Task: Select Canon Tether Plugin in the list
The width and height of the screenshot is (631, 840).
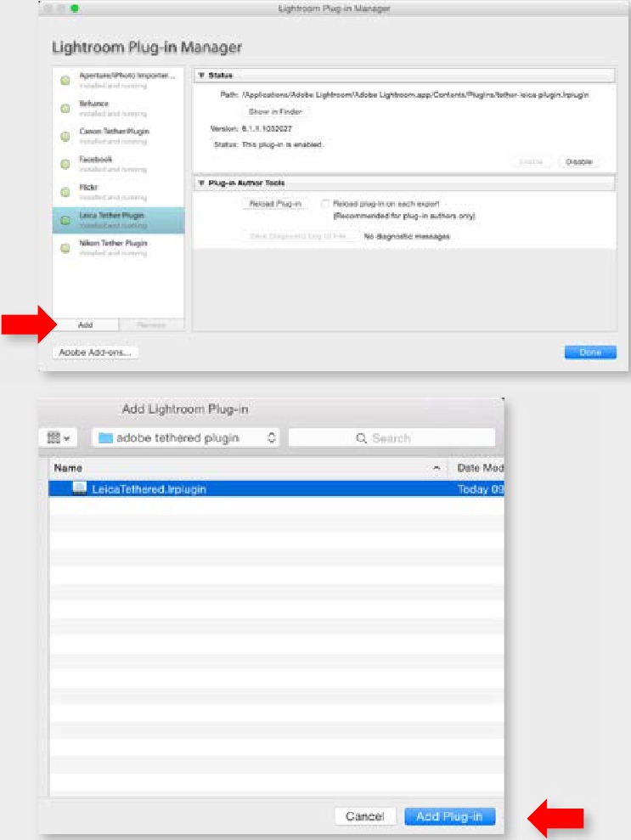Action: tap(118, 136)
